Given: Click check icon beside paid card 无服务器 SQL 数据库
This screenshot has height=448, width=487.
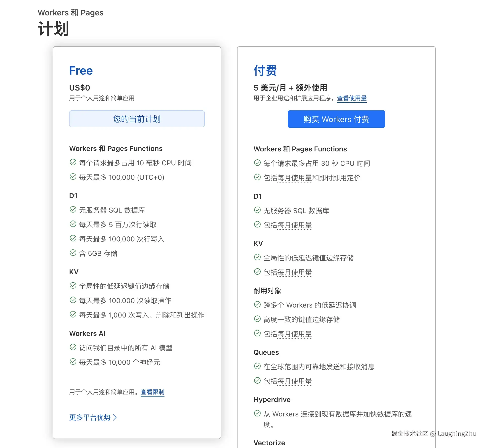Looking at the screenshot, I should [x=257, y=210].
